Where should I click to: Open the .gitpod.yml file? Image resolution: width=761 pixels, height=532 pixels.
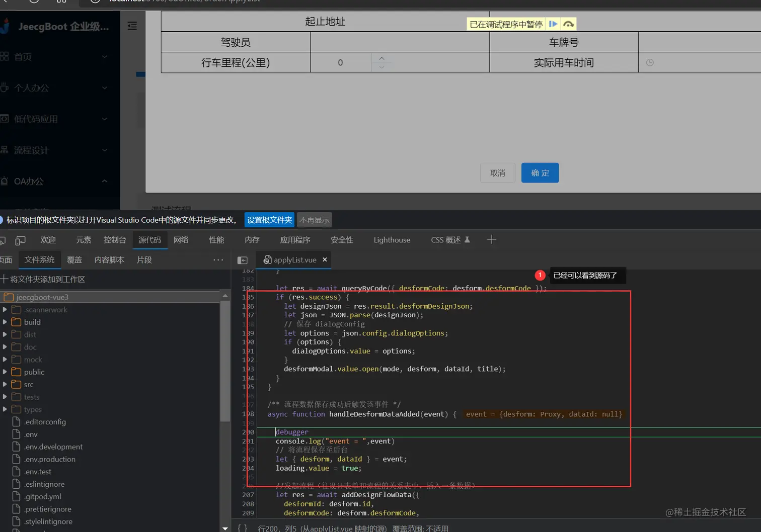click(x=43, y=496)
